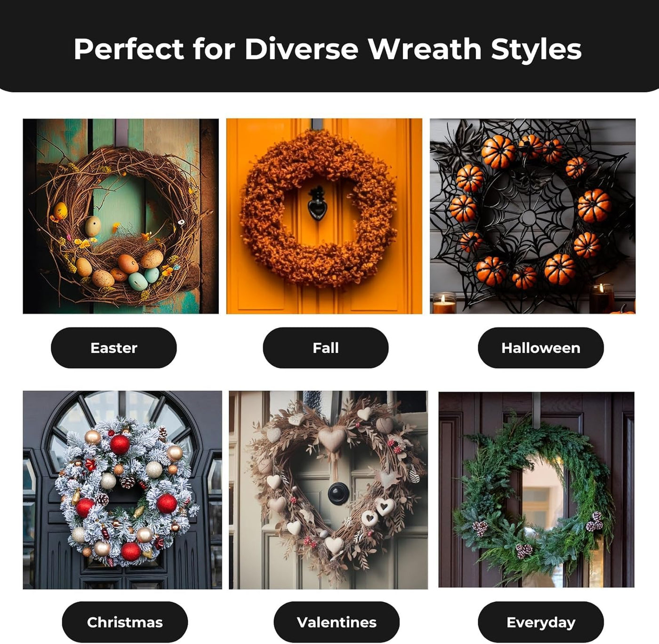Open the Easter twig wreath image

[121, 216]
